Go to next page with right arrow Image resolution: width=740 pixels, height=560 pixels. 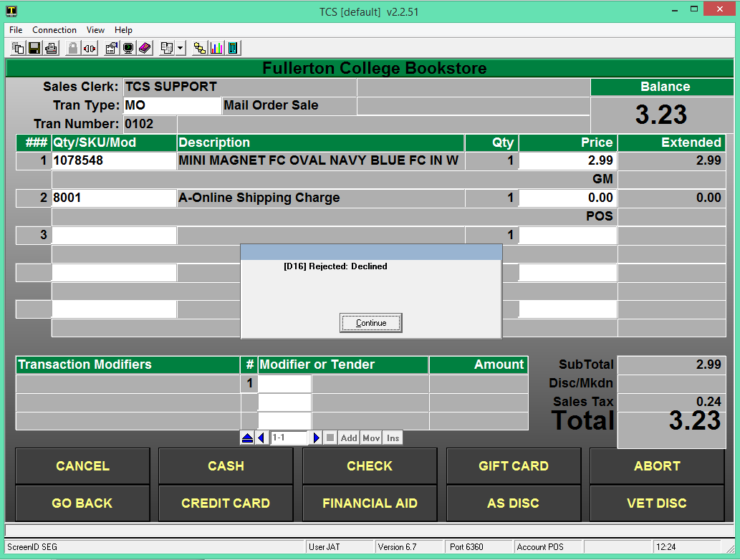tap(316, 438)
